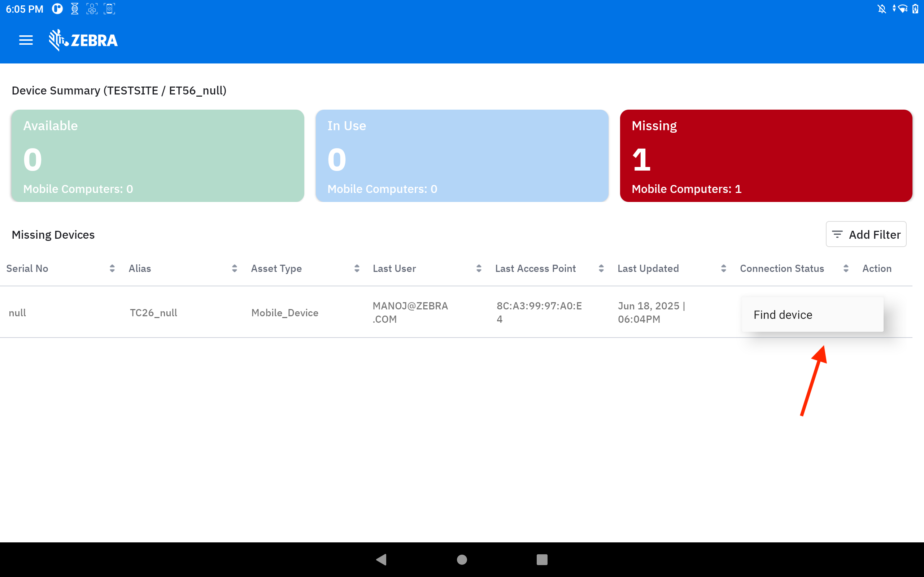Sort table by Asset Type arrows

(357, 268)
